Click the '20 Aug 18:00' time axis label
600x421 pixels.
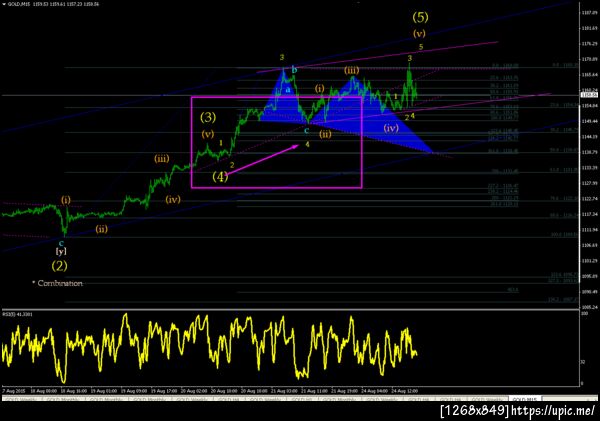point(254,391)
